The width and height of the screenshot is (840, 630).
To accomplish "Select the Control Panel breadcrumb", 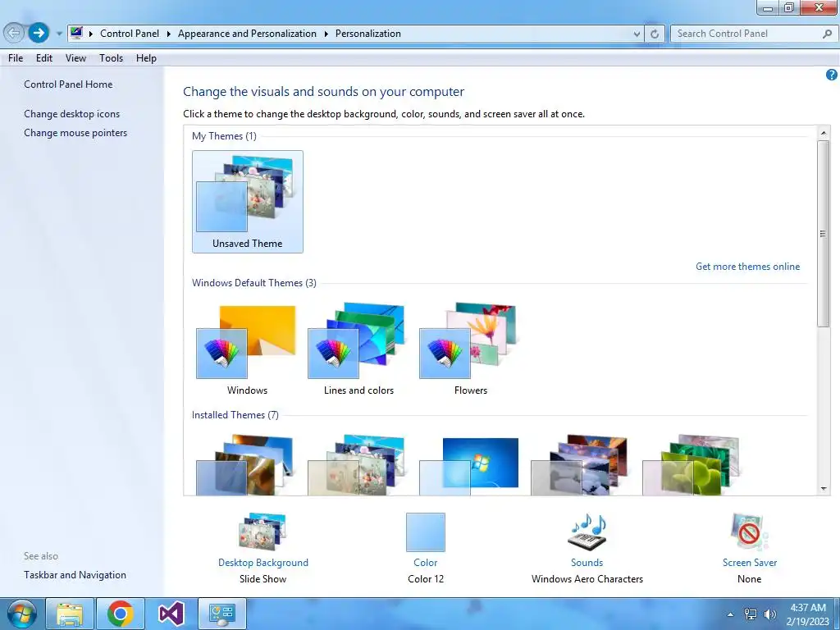I will pos(130,34).
